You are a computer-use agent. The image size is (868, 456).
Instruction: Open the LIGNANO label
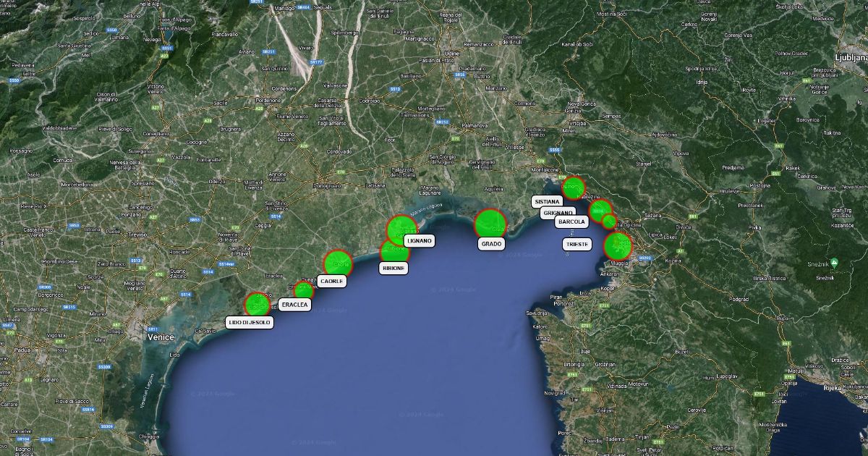click(x=420, y=240)
